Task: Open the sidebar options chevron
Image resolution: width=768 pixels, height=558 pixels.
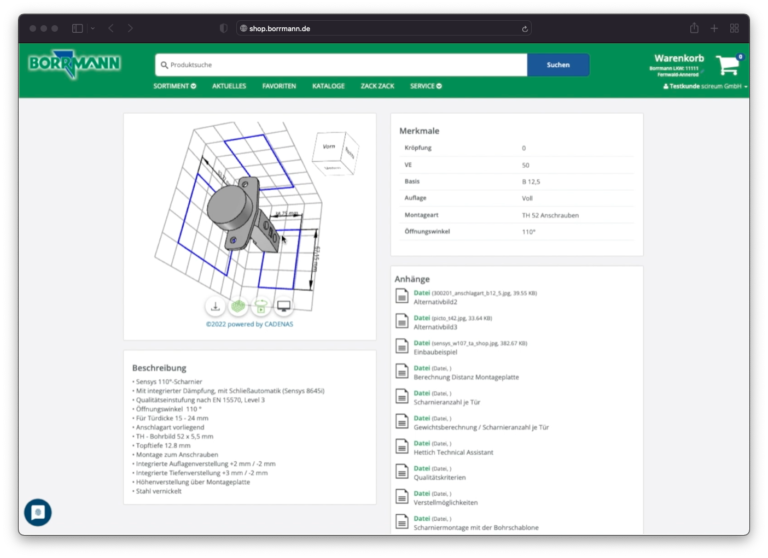Action: click(x=93, y=28)
